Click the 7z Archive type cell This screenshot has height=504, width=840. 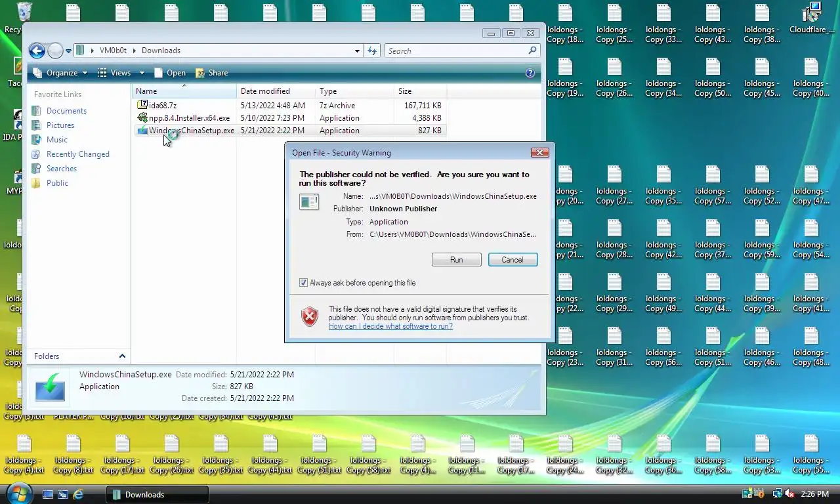pyautogui.click(x=337, y=105)
